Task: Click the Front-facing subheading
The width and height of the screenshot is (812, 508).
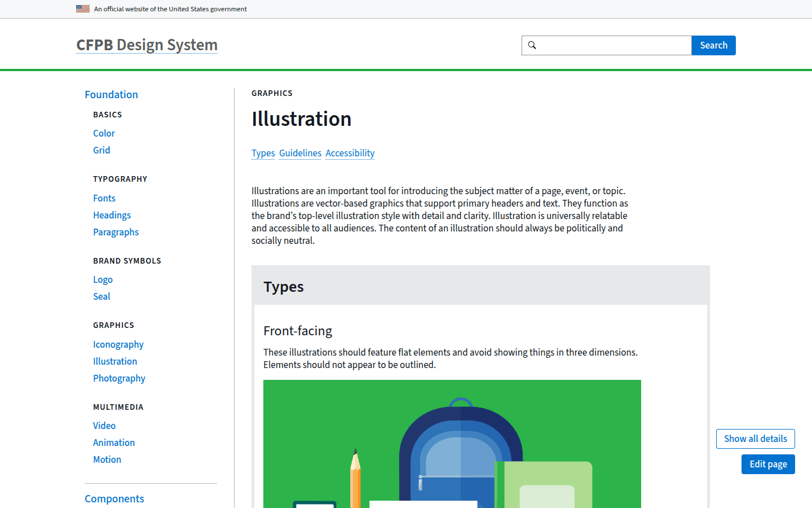Action: pos(298,331)
